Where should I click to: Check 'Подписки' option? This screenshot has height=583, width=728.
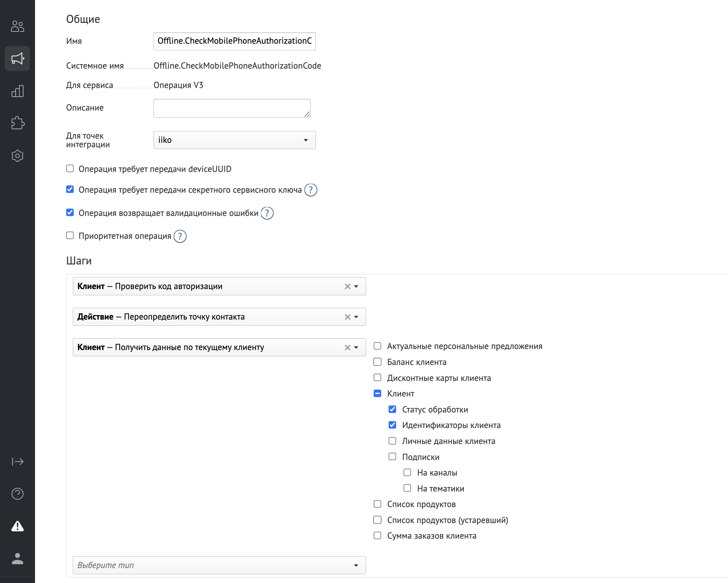392,456
